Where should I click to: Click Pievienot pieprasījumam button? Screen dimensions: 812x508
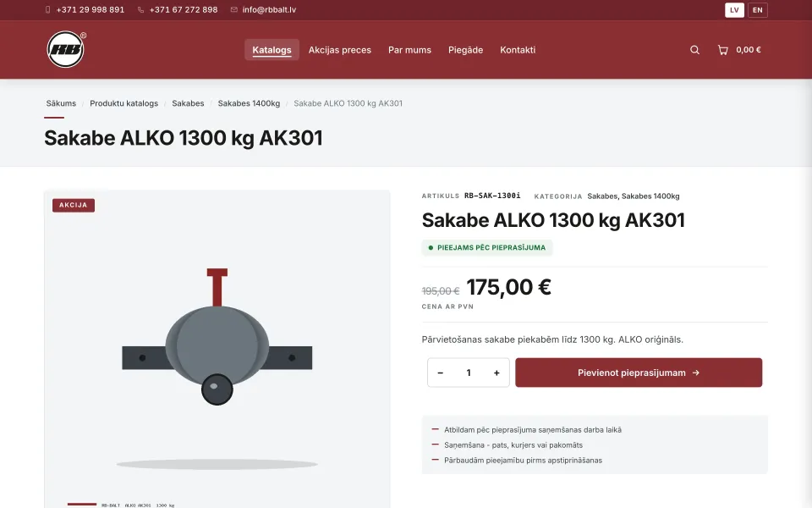[639, 373]
